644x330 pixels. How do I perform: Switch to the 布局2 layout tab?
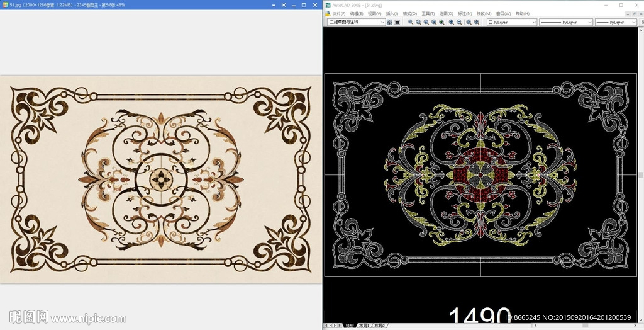[379, 326]
